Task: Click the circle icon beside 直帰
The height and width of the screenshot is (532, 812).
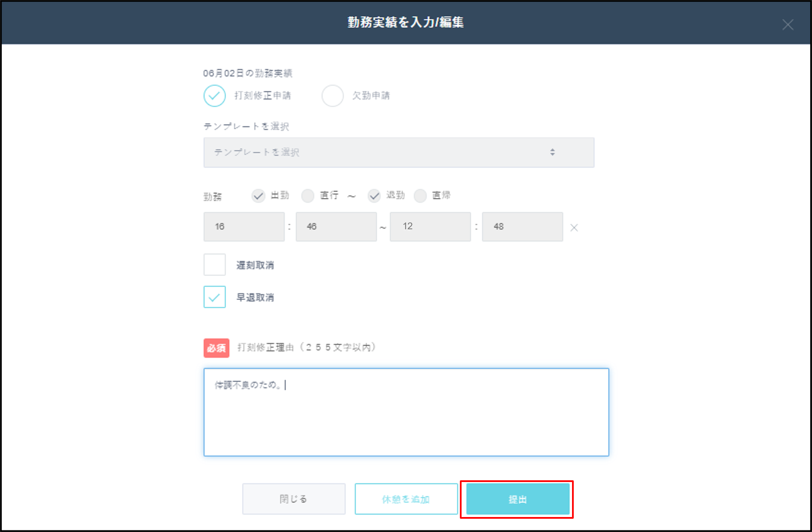Action: tap(420, 196)
